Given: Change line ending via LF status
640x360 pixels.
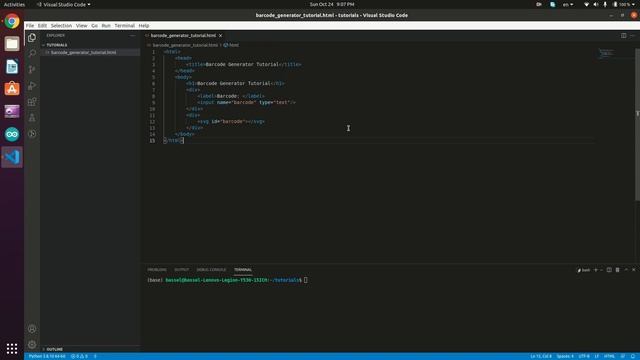Looking at the screenshot, I should click(597, 356).
